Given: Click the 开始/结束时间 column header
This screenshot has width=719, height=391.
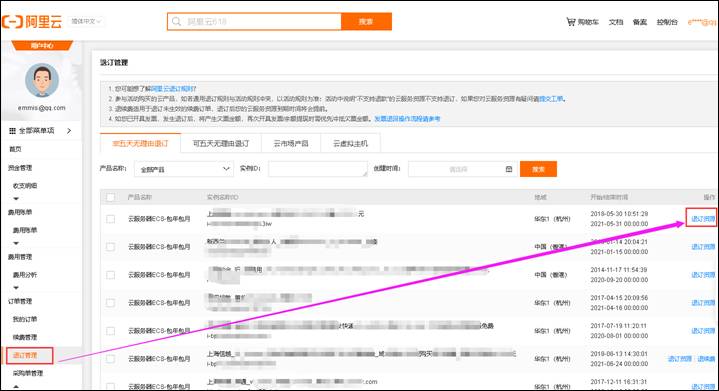Looking at the screenshot, I should (609, 197).
